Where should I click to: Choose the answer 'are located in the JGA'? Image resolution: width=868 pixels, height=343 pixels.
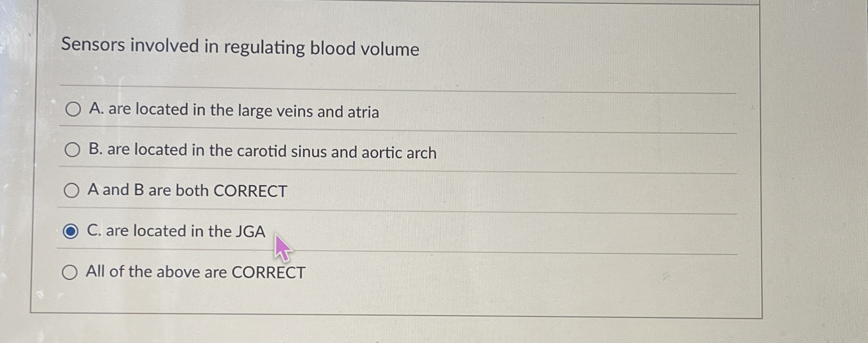(x=176, y=232)
